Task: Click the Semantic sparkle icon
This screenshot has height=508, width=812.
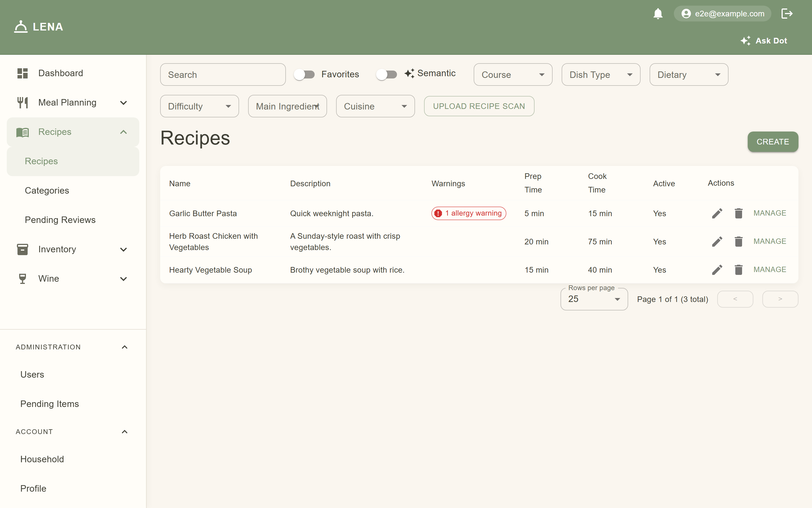Action: tap(409, 73)
